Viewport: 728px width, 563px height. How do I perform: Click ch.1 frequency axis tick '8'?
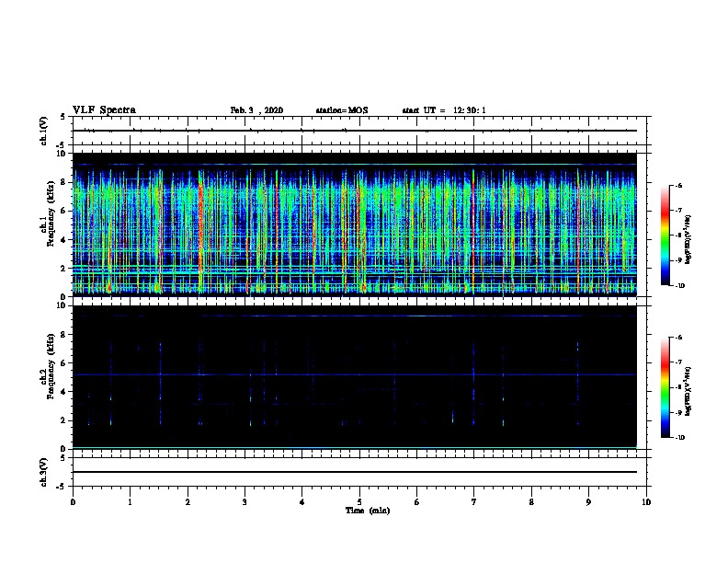click(64, 182)
